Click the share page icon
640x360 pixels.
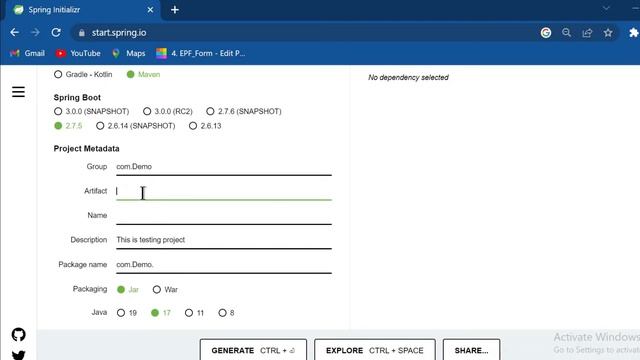(587, 33)
